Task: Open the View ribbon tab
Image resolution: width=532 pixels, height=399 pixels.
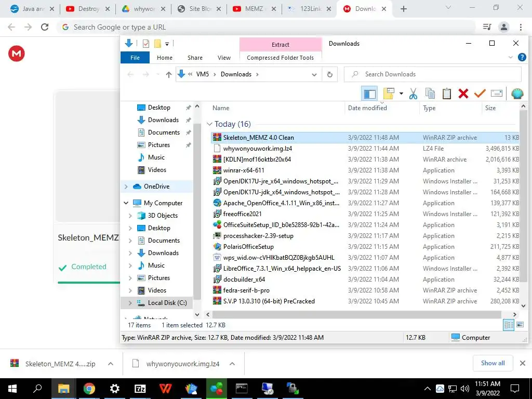Action: 224,58
